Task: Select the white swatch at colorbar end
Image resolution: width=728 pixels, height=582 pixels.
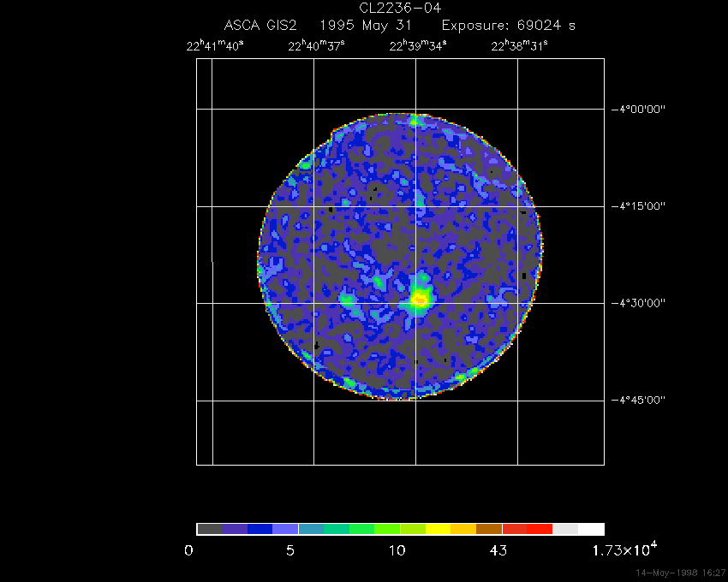Action: 591,529
